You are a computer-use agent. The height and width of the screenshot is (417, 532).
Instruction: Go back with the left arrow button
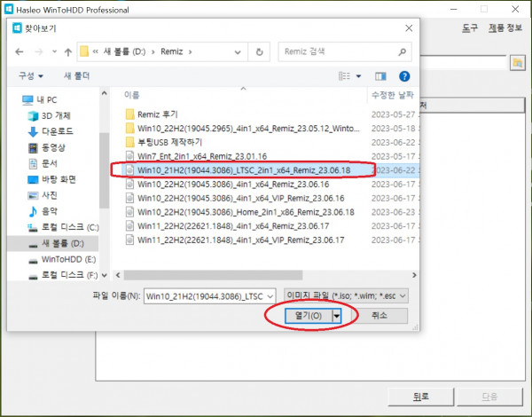point(20,52)
